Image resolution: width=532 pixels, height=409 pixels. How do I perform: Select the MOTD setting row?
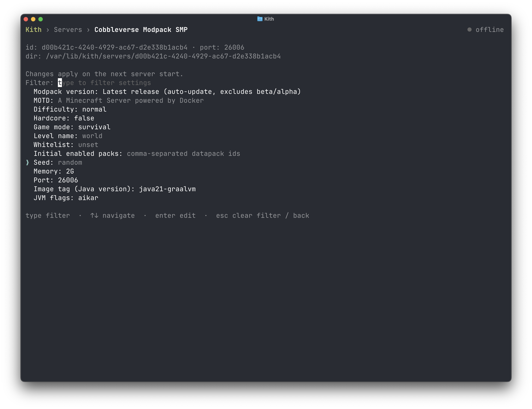coord(119,100)
